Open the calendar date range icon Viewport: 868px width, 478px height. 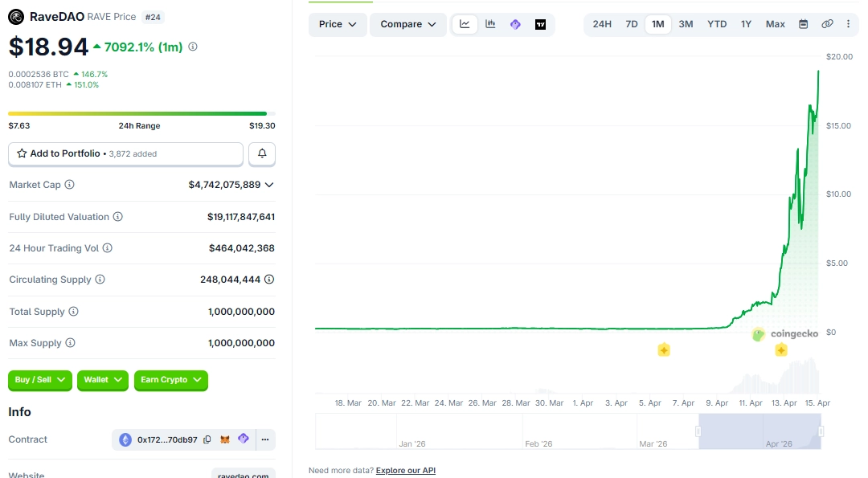(803, 23)
